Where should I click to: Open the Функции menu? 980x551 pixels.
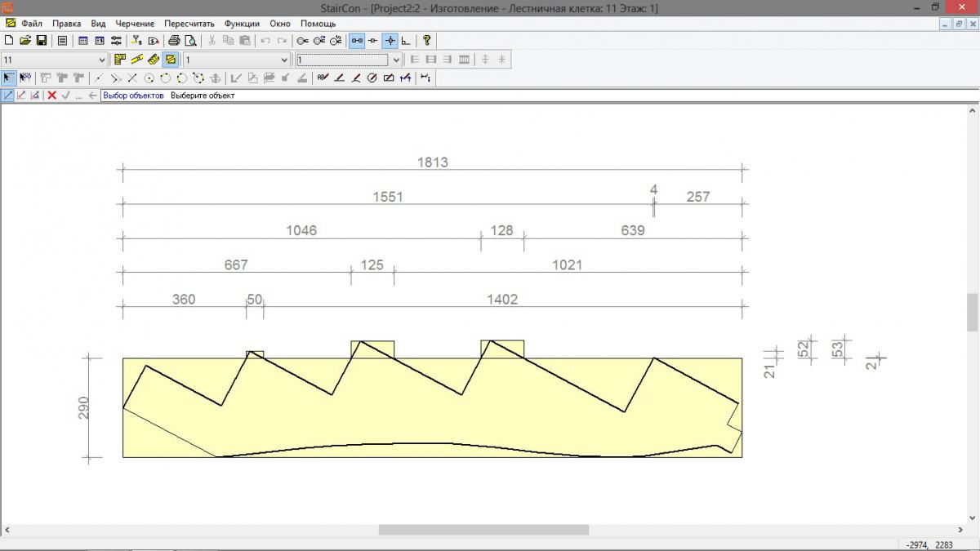point(242,24)
